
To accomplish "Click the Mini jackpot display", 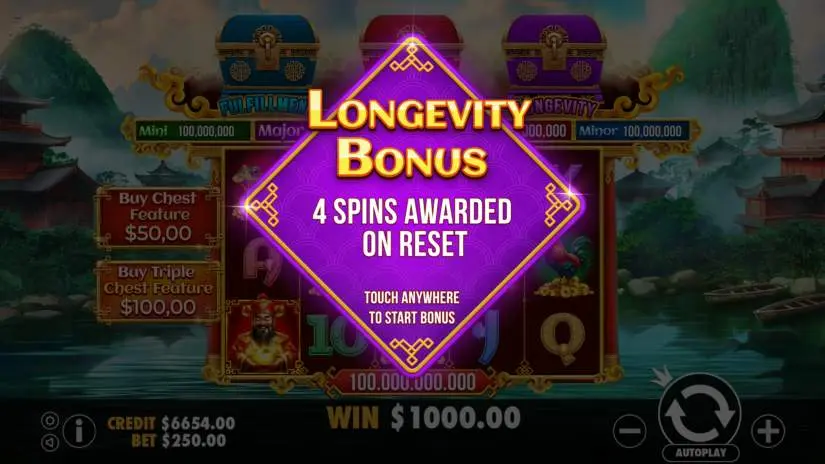I will click(x=193, y=131).
